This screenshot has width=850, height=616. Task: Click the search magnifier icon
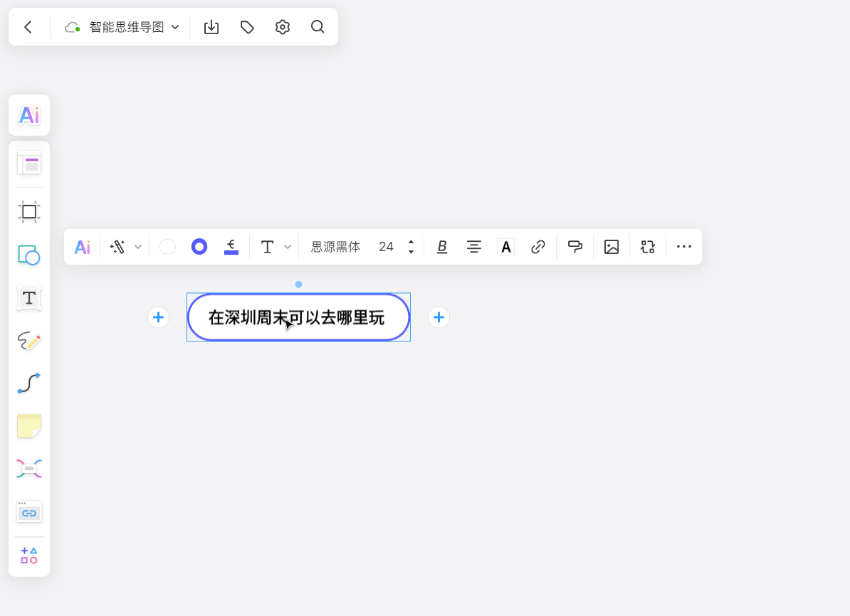pos(318,27)
